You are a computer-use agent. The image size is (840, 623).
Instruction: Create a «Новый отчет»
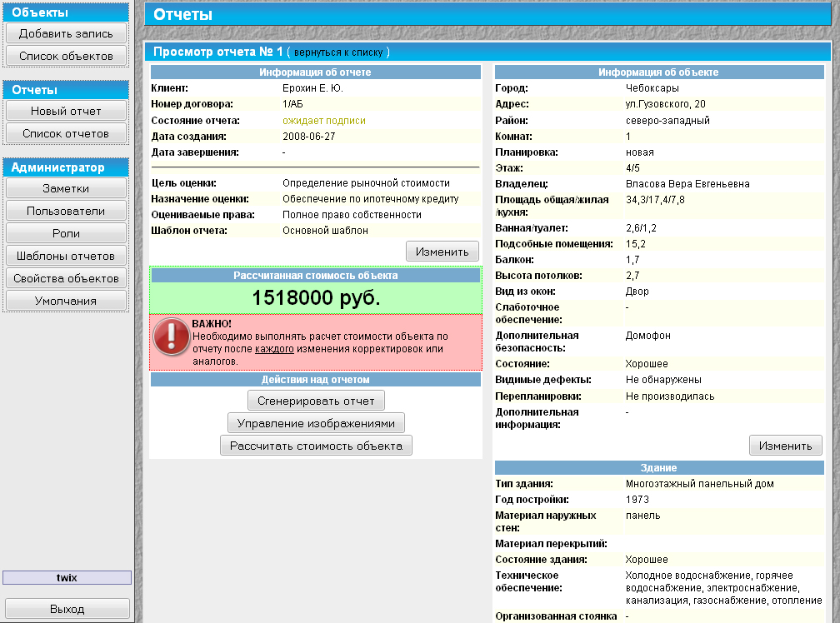coord(66,110)
